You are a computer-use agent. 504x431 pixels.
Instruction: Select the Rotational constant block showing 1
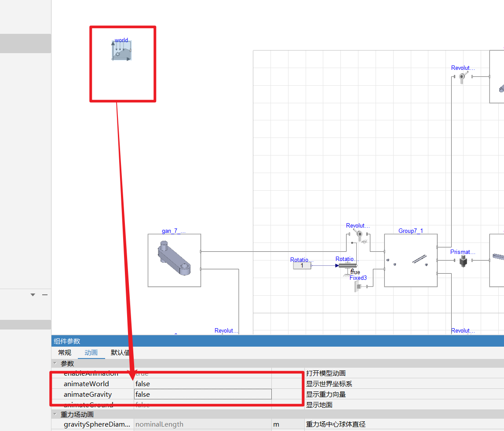[x=302, y=266]
